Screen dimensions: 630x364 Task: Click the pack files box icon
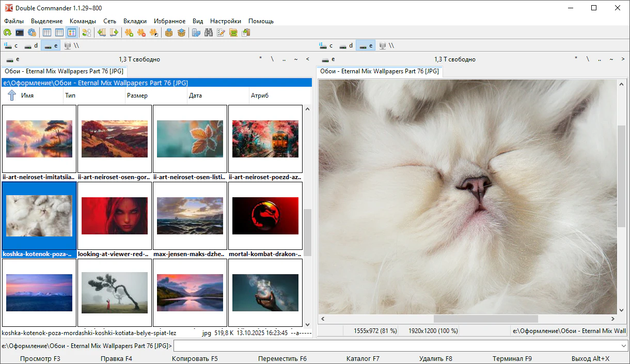[169, 33]
